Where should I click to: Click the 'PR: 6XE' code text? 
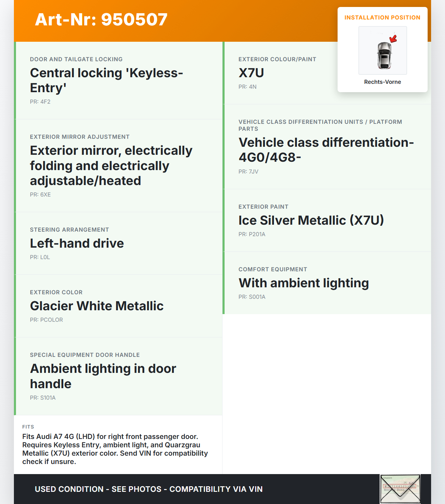tap(40, 195)
